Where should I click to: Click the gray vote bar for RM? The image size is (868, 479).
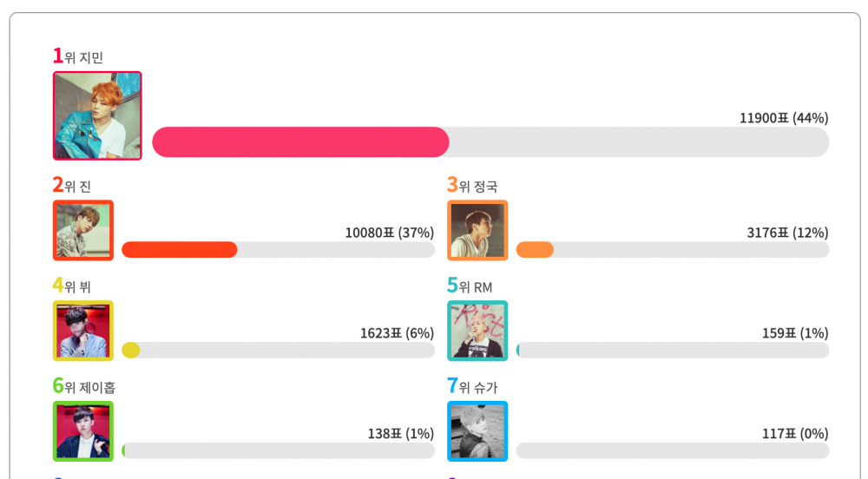(673, 350)
